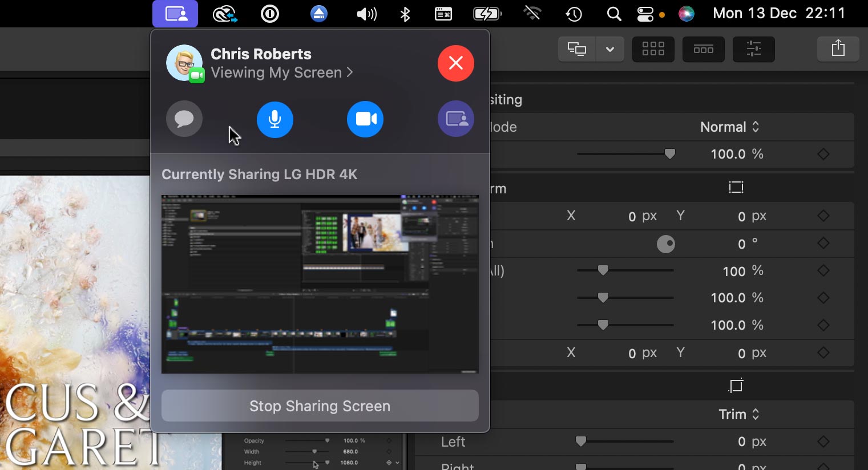Open the secondary display button in toolbar

[x=577, y=49]
